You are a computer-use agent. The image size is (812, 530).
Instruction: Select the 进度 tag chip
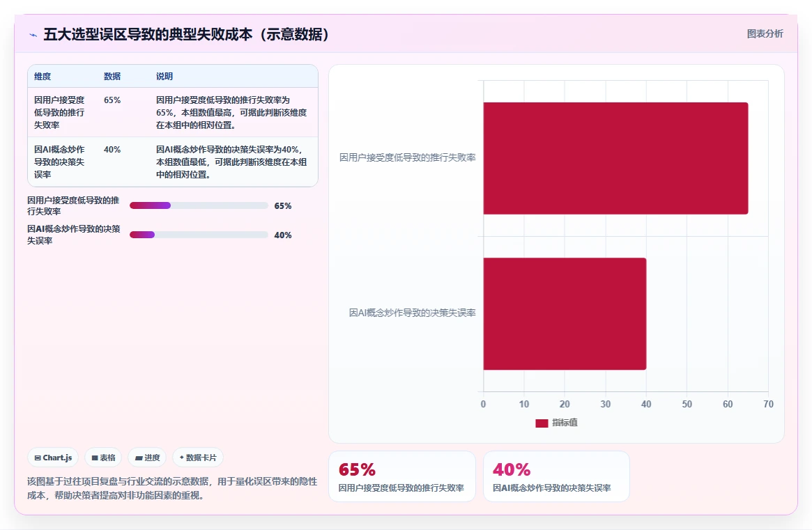(147, 458)
